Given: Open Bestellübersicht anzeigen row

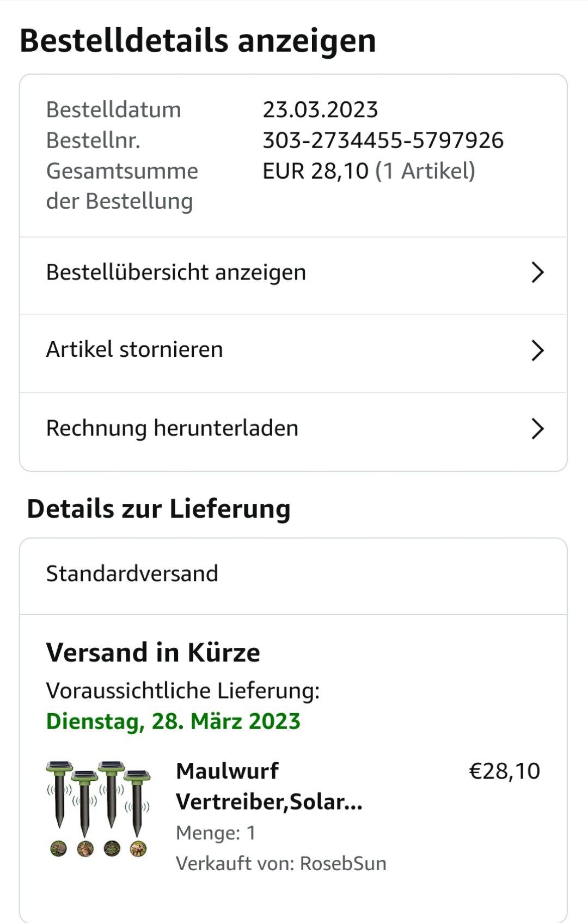Looking at the screenshot, I should click(176, 272).
